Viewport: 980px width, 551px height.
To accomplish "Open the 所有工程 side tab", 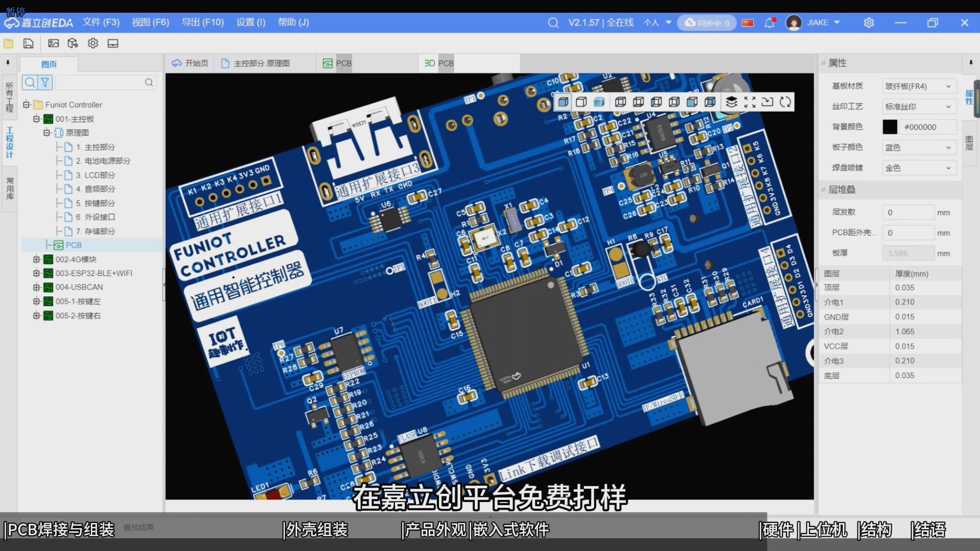I will (x=9, y=97).
